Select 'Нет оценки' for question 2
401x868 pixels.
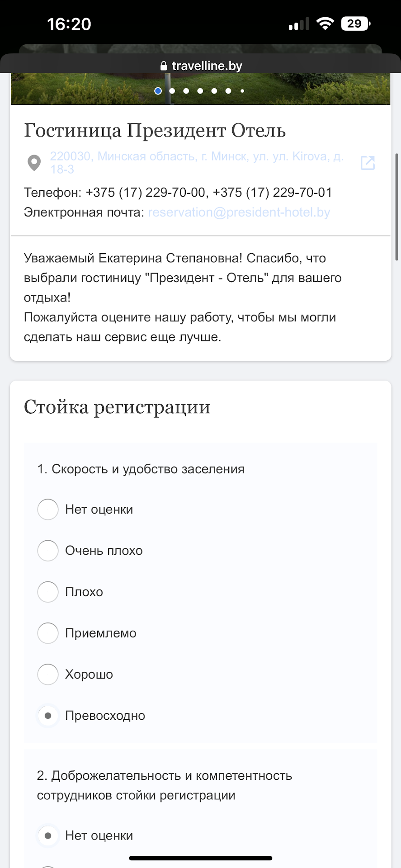tap(48, 835)
